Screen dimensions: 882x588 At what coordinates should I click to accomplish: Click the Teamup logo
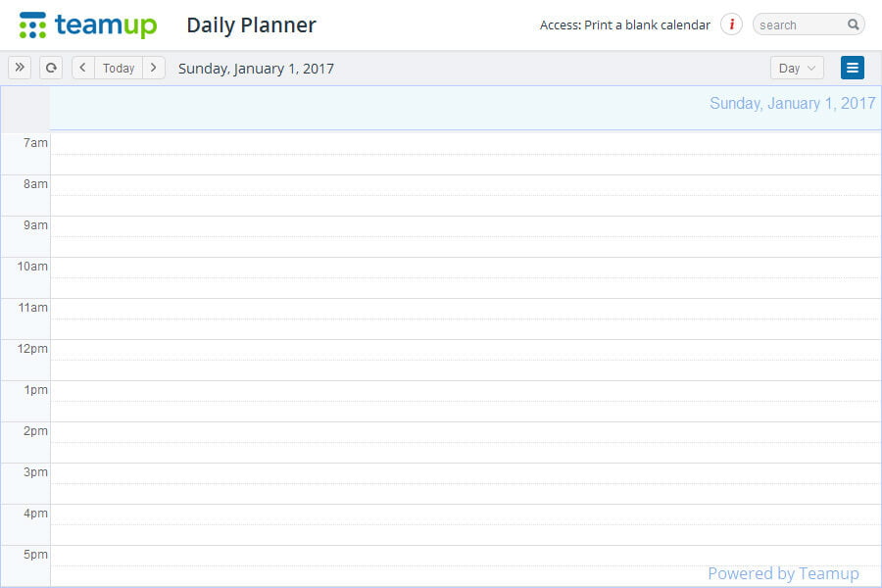tap(87, 25)
